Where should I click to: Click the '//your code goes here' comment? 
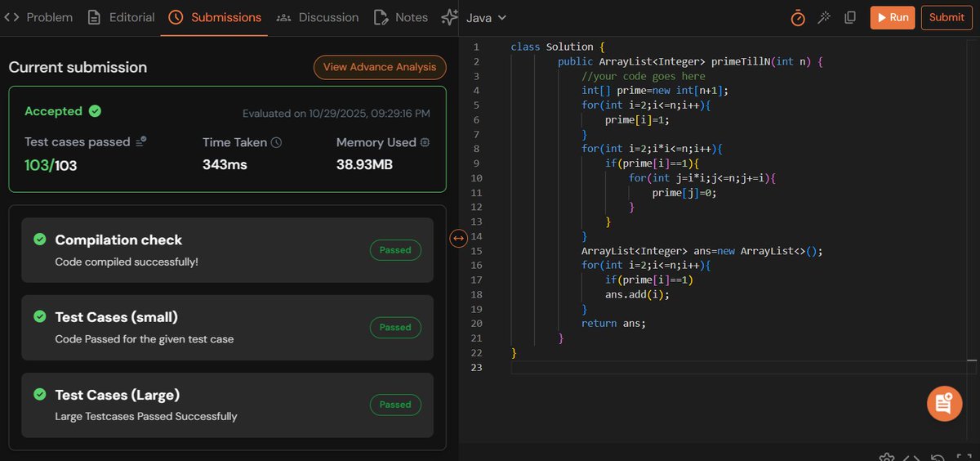(643, 76)
